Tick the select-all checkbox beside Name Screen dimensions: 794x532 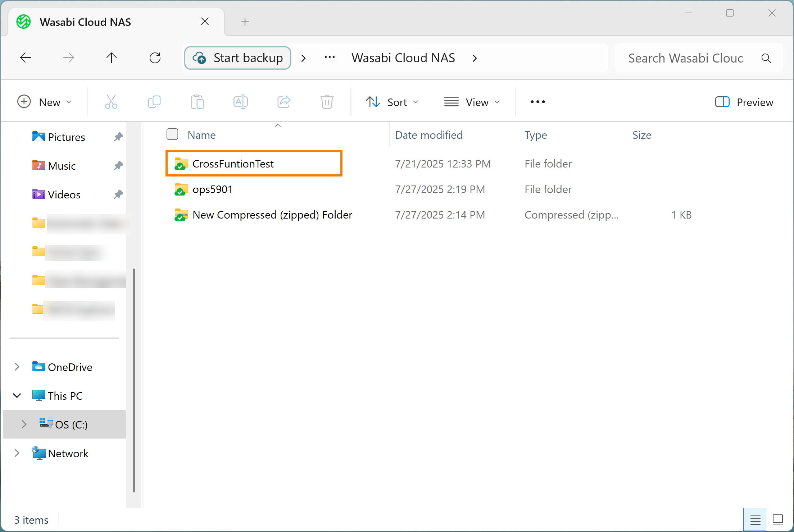172,134
